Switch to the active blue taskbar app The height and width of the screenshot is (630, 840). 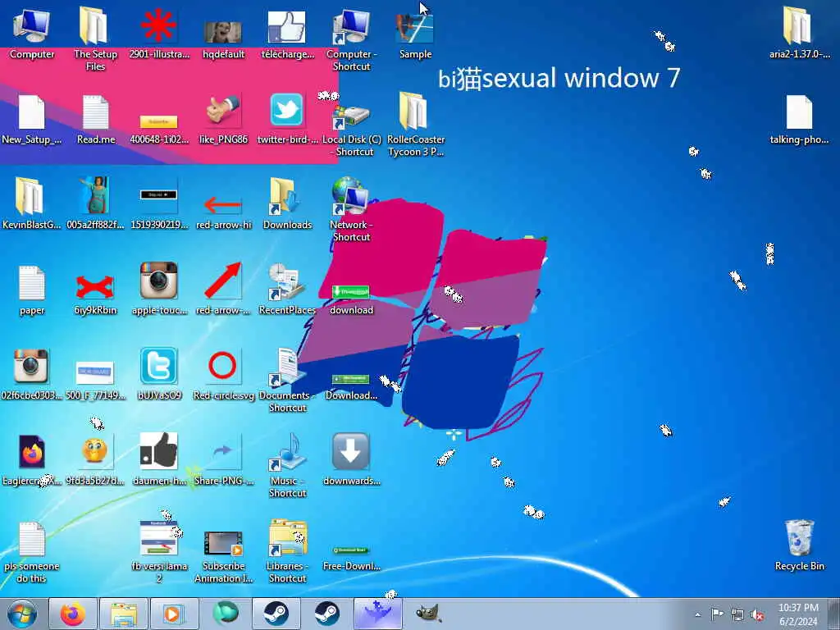pos(377,614)
